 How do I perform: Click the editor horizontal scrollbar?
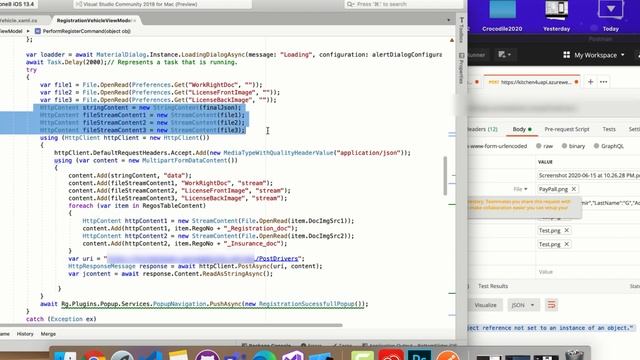click(171, 325)
